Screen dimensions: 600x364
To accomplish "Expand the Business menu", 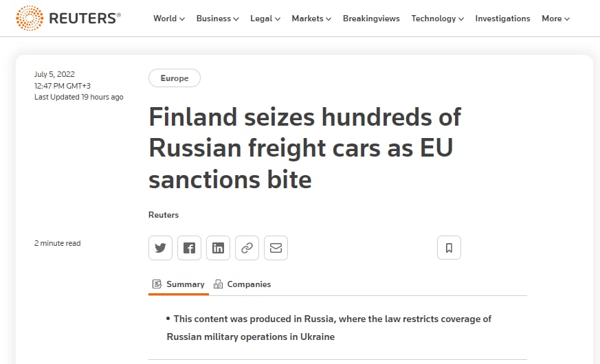I will click(x=217, y=19).
